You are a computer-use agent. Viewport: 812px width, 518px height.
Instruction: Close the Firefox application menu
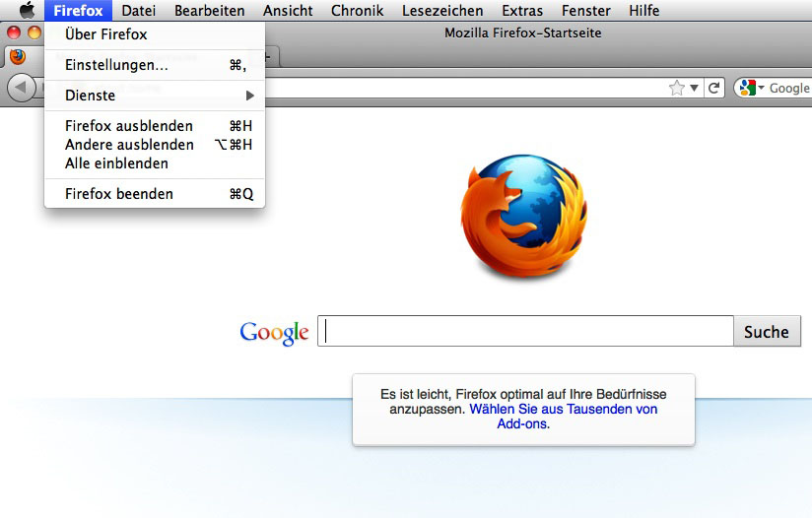(x=78, y=11)
